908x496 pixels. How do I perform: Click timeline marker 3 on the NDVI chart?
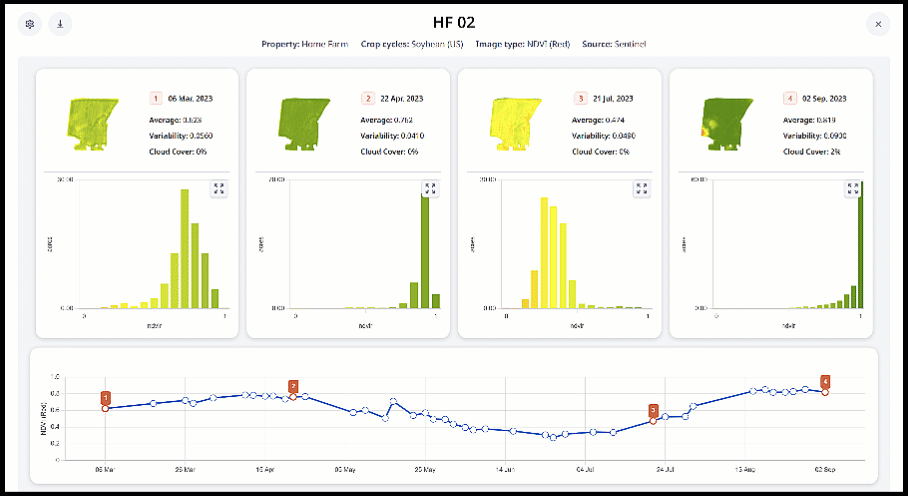[x=653, y=410]
